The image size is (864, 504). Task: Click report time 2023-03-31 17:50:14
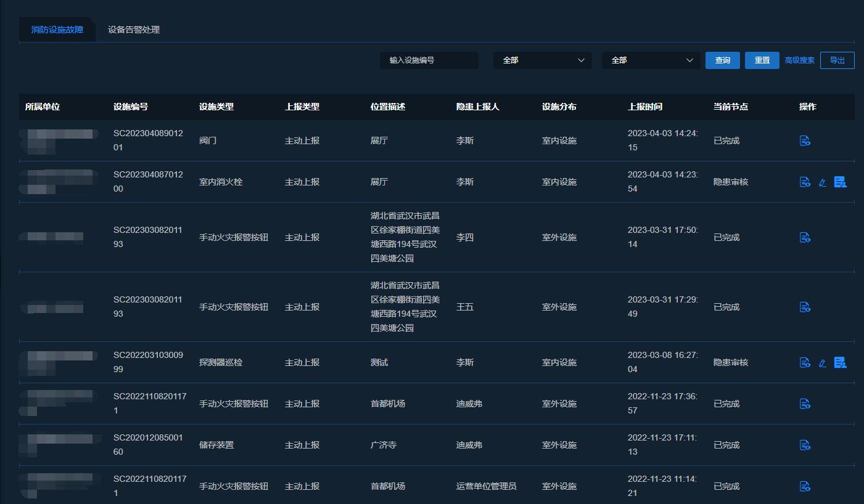tap(663, 237)
